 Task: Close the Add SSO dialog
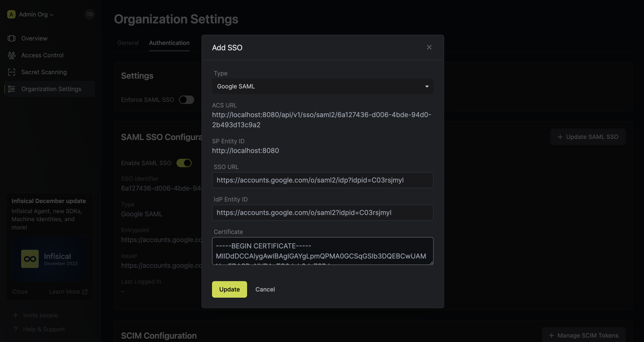(x=429, y=47)
